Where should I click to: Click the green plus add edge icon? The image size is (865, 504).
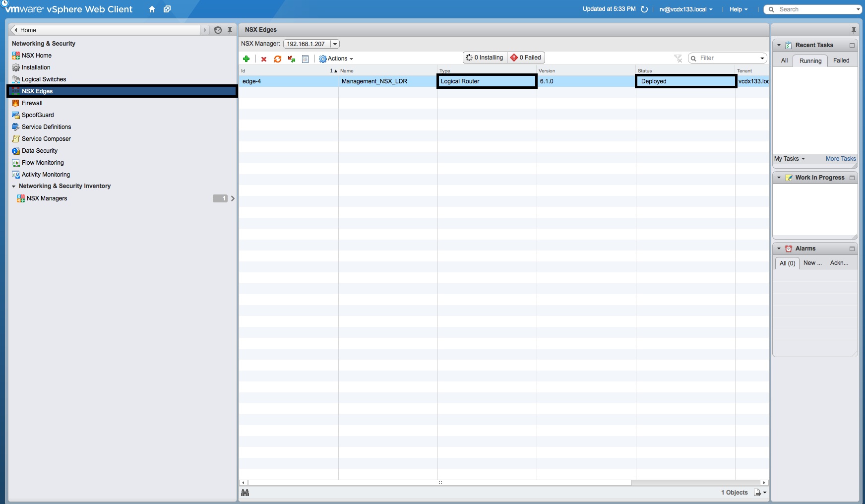[246, 59]
